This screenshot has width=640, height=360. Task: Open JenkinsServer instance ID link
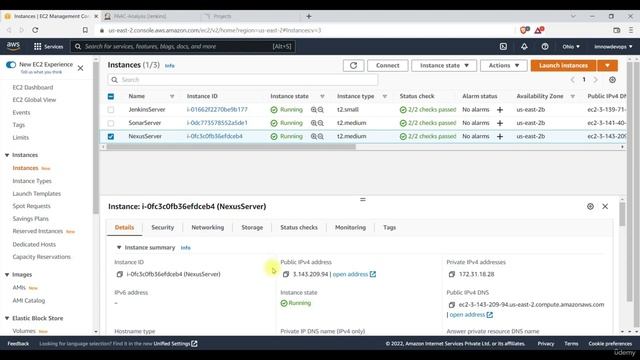[x=217, y=110]
